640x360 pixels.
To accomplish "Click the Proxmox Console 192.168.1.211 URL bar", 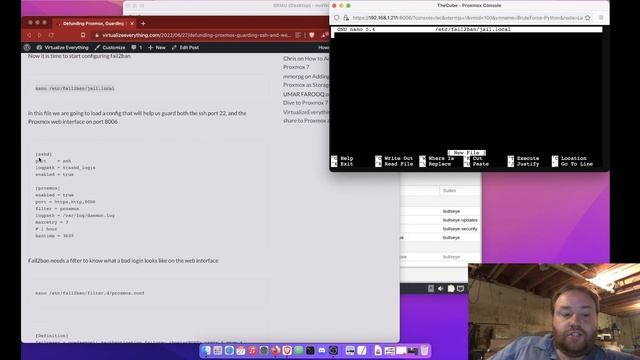I will (467, 18).
